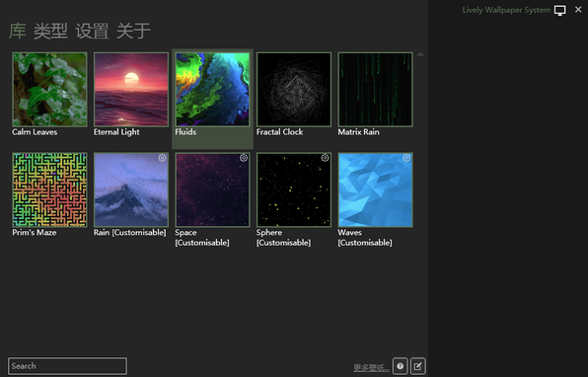Open customise gear on Rain wallpaper
The width and height of the screenshot is (588, 377).
tap(162, 158)
